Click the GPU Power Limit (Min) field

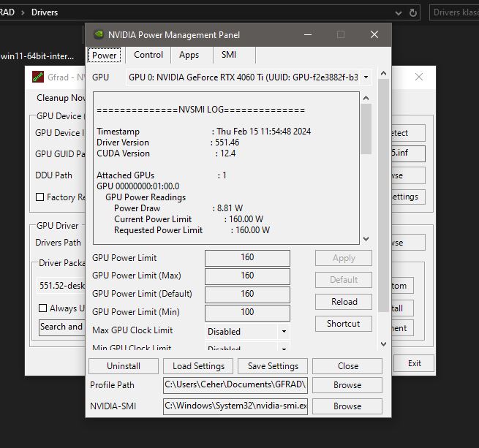click(x=247, y=313)
